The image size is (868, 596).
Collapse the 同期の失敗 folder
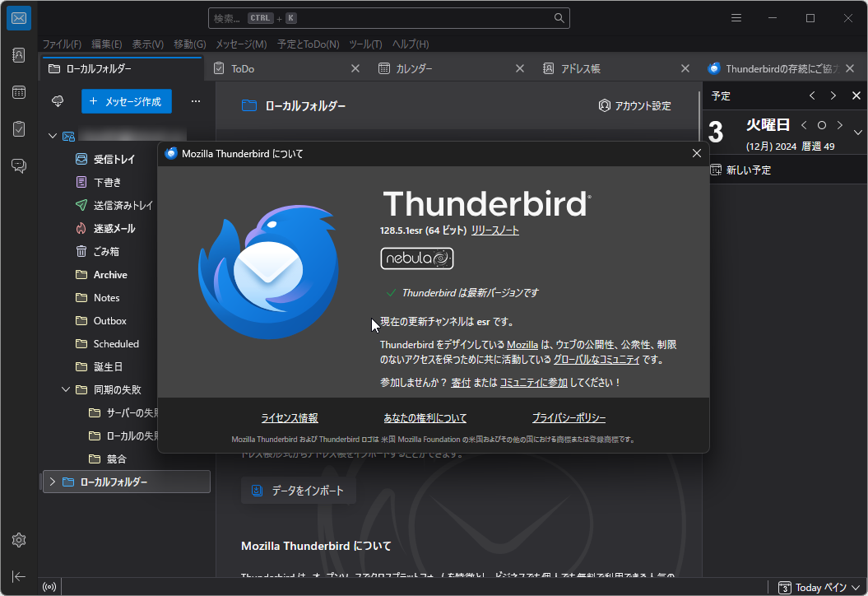[x=66, y=389]
